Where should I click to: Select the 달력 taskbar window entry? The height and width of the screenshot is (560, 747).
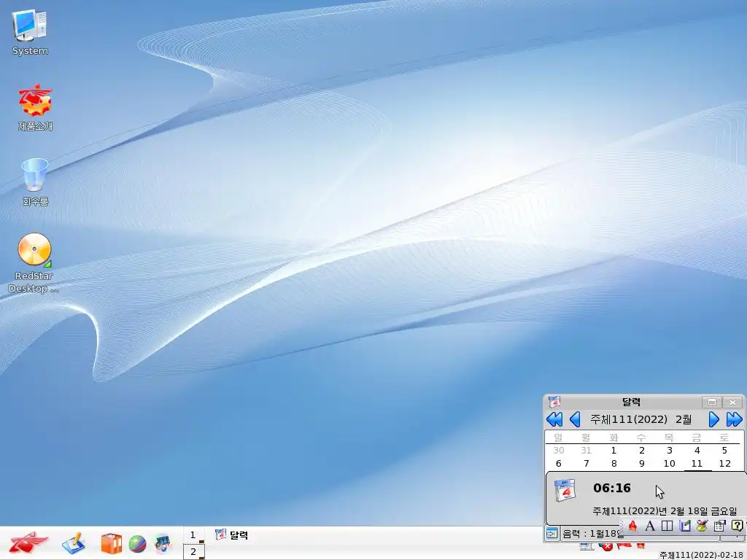pos(232,535)
